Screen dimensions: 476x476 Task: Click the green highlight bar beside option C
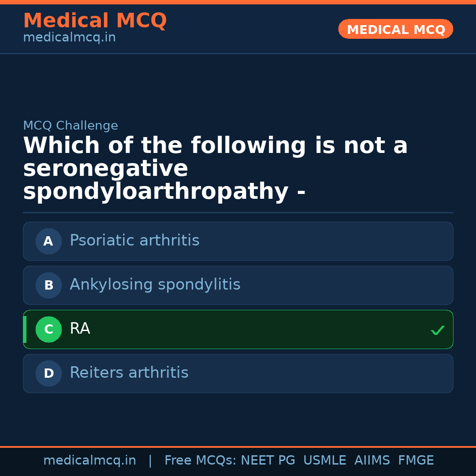[x=25, y=329]
